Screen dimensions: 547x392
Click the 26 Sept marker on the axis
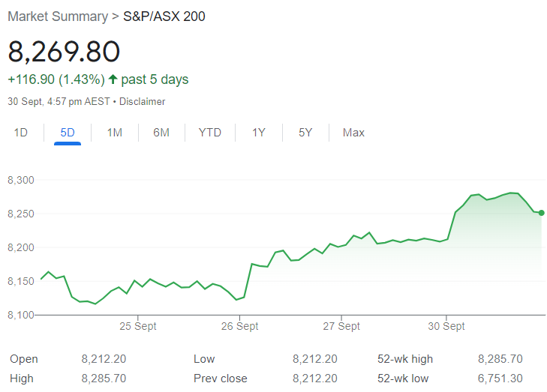239,326
